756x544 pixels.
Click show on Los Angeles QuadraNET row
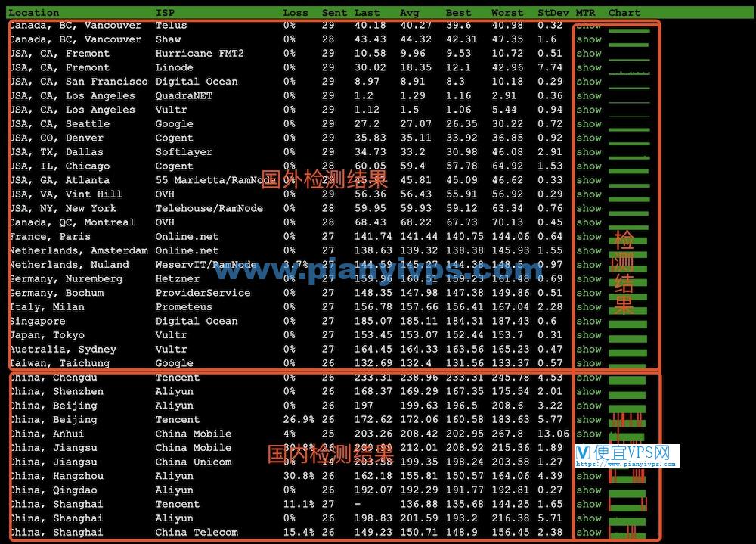pos(589,95)
